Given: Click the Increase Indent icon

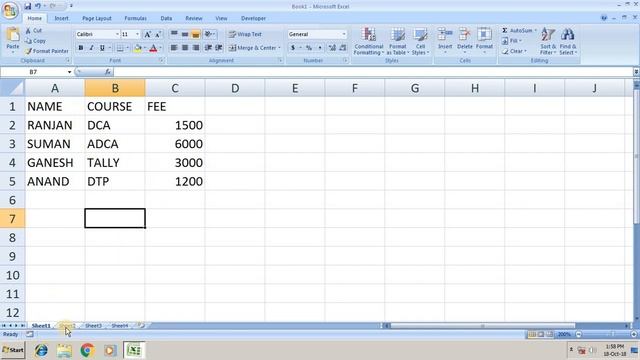Looking at the screenshot, I should pos(219,48).
